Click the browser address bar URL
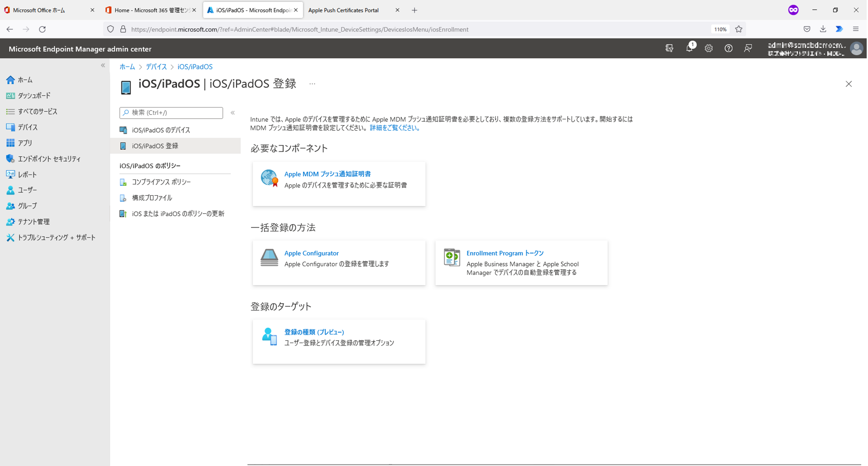This screenshot has height=466, width=868. tap(300, 29)
